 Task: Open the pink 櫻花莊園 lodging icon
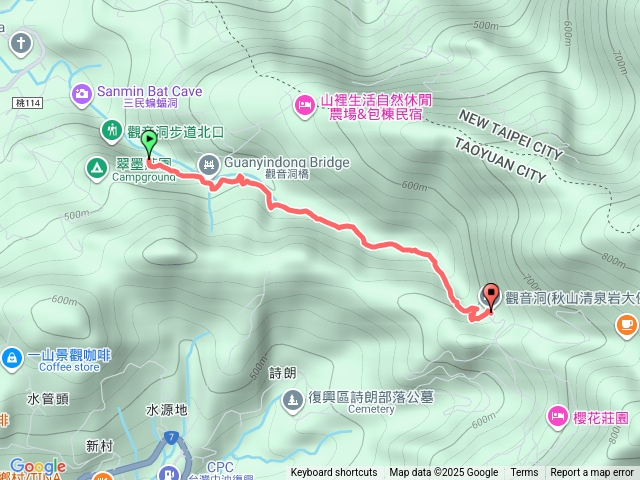[x=558, y=417]
